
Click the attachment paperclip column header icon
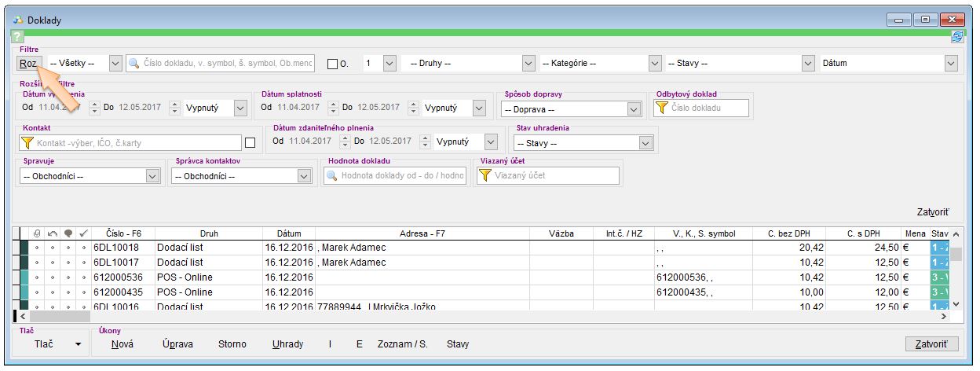(x=36, y=233)
